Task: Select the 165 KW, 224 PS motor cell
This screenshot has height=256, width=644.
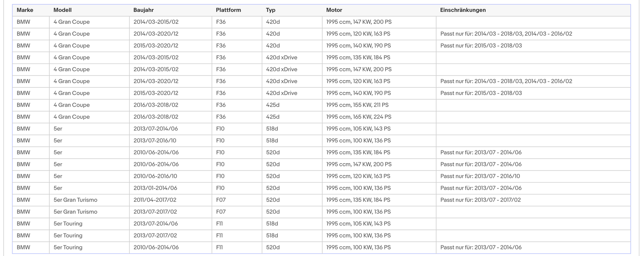Action: 359,117
